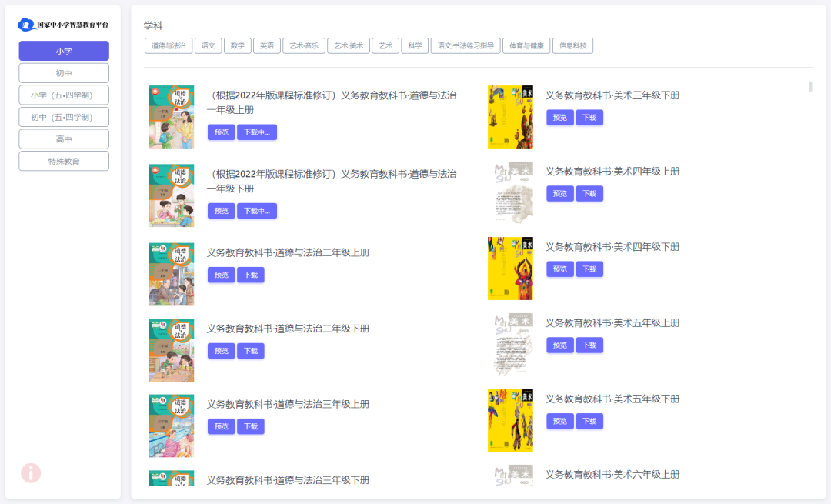Image resolution: width=831 pixels, height=504 pixels.
Task: Open the 英语 subject filter
Action: (266, 45)
